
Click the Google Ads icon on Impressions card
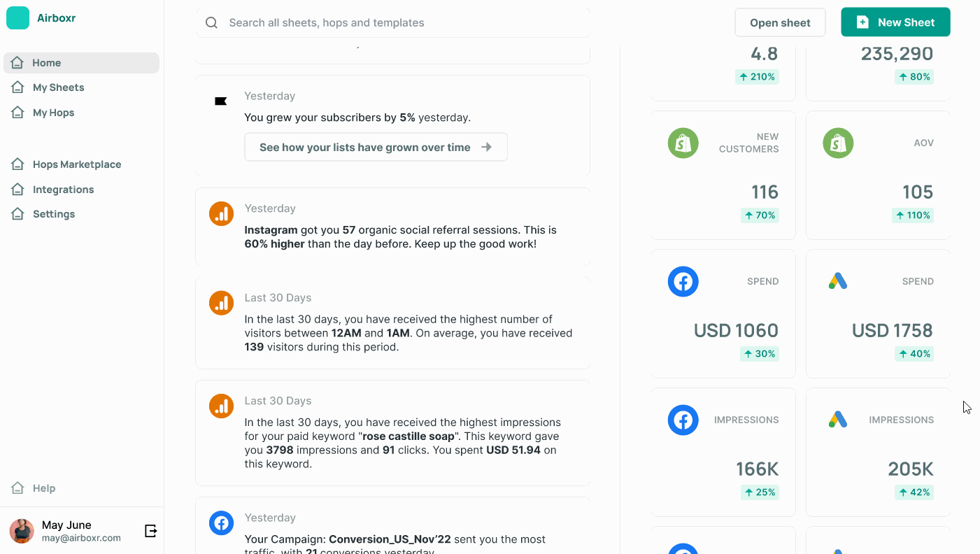[x=837, y=420]
